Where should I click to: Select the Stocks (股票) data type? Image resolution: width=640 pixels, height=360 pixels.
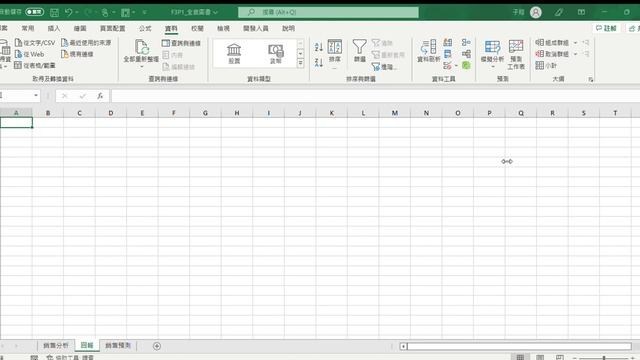(234, 53)
